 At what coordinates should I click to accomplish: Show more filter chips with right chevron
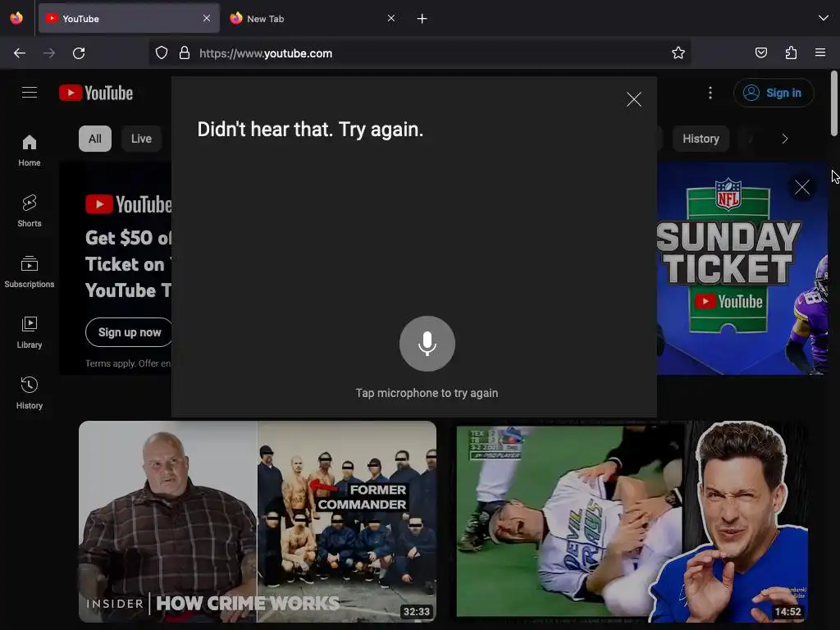pos(785,139)
